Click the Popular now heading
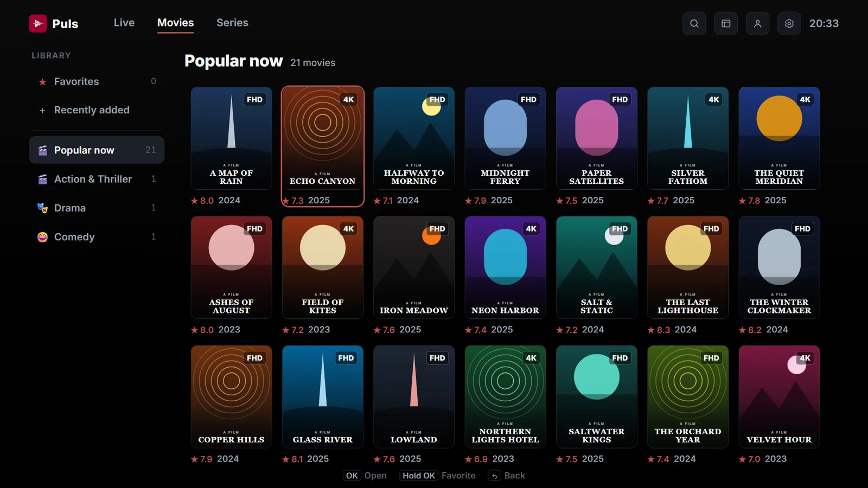 point(234,61)
